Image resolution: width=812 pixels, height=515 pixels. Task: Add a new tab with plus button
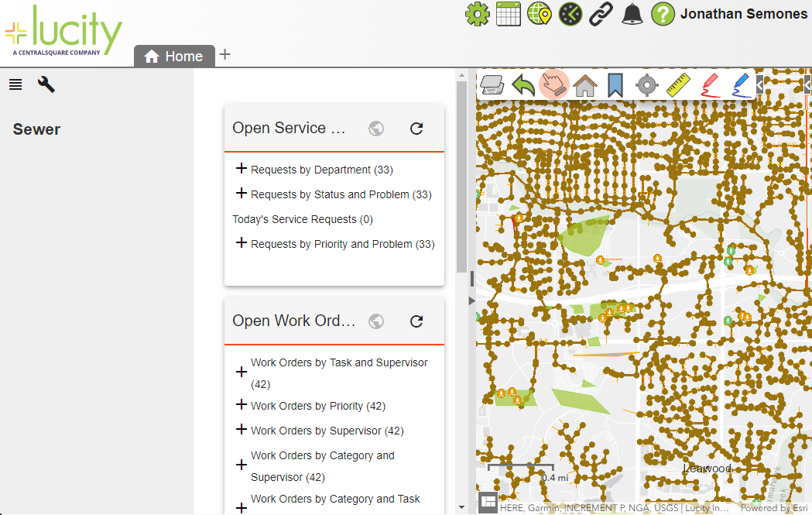pos(224,54)
